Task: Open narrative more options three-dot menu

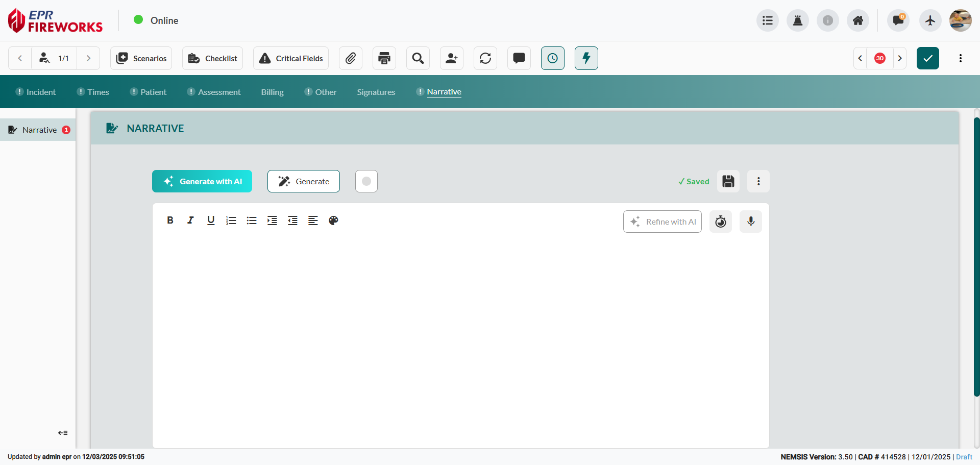Action: (758, 181)
